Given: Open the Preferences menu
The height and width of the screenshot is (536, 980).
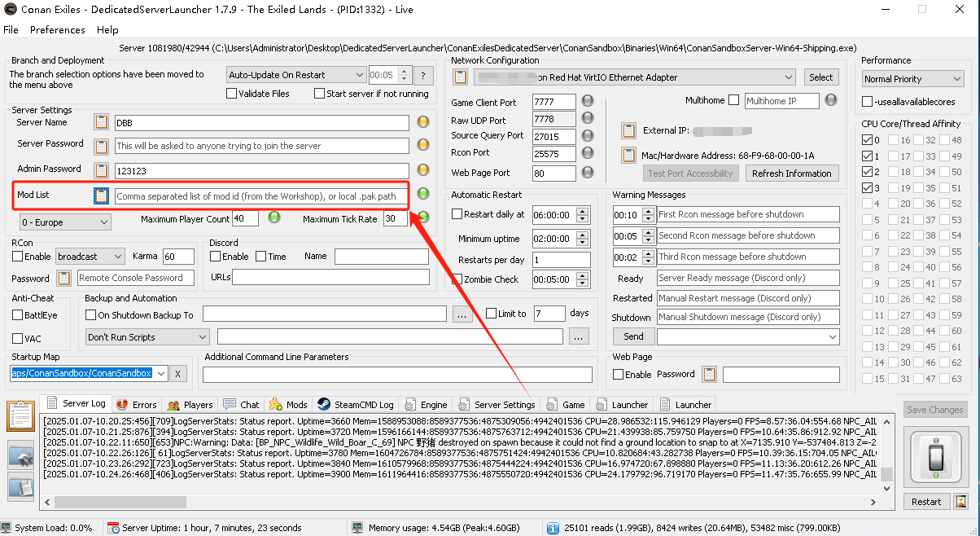Looking at the screenshot, I should (x=57, y=29).
